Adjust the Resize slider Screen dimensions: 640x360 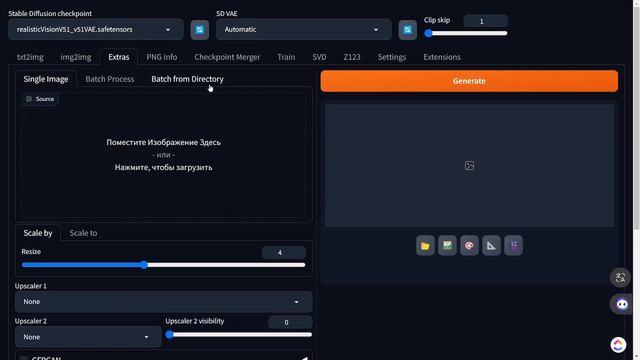pyautogui.click(x=163, y=265)
